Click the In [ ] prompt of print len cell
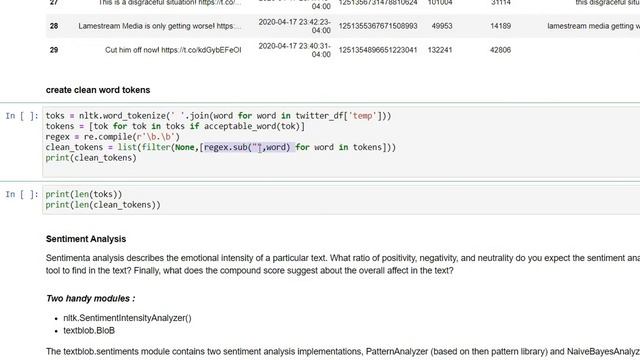Viewport: 640px width, 360px height. click(22, 194)
